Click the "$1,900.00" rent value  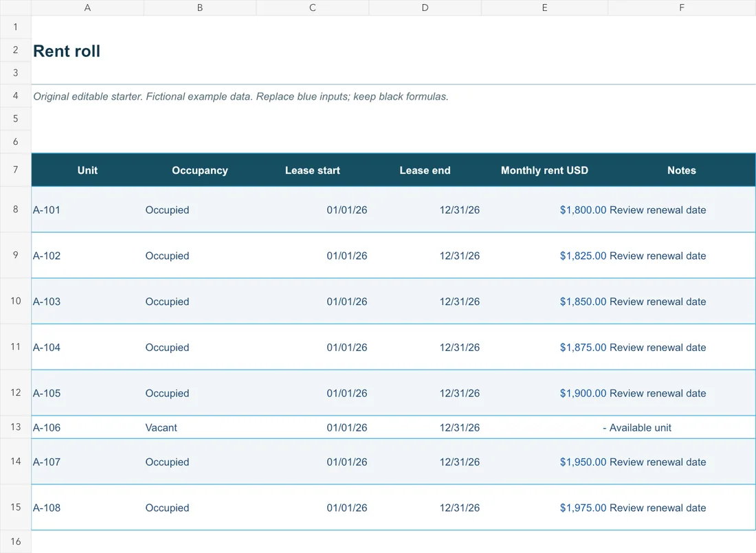pyautogui.click(x=583, y=393)
